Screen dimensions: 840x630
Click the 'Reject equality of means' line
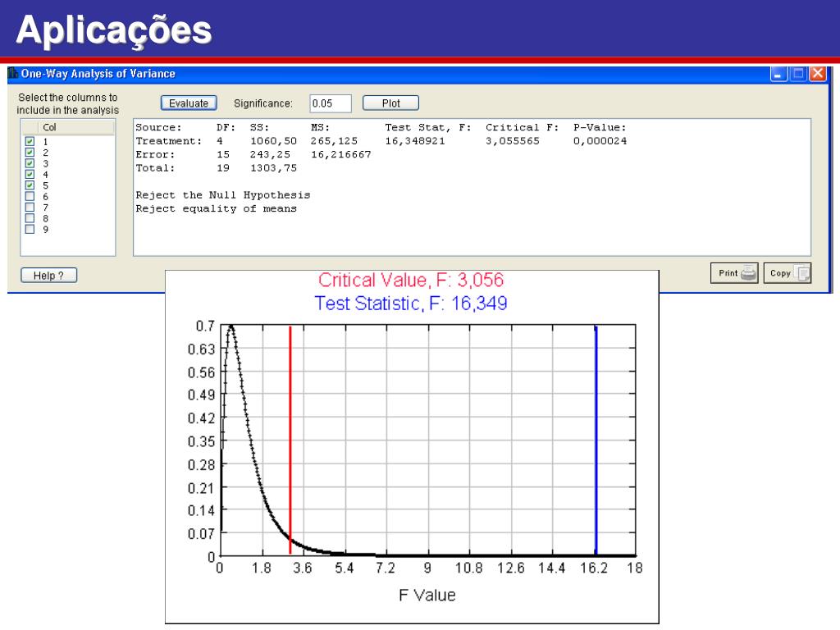tap(216, 208)
